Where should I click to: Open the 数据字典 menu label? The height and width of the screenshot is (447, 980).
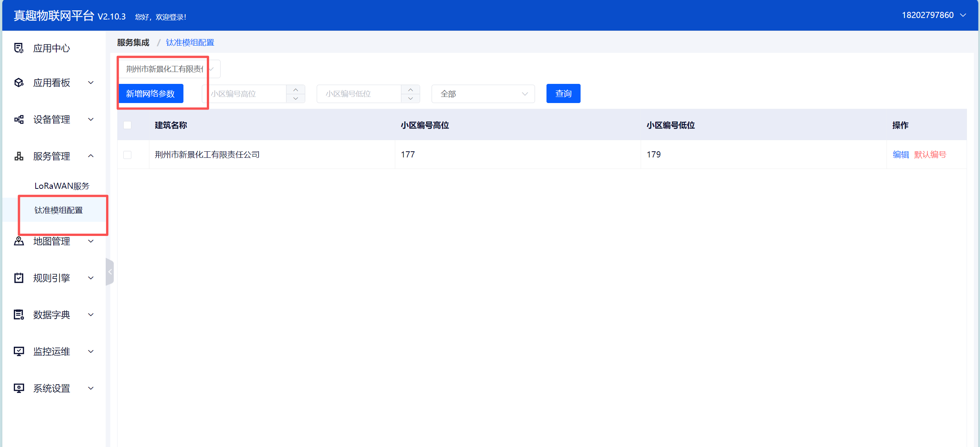tap(52, 314)
